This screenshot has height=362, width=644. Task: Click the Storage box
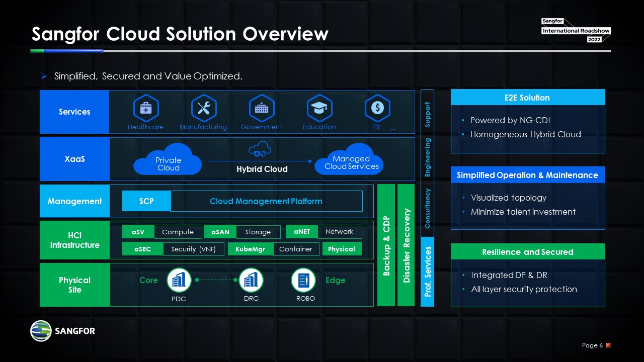click(258, 232)
